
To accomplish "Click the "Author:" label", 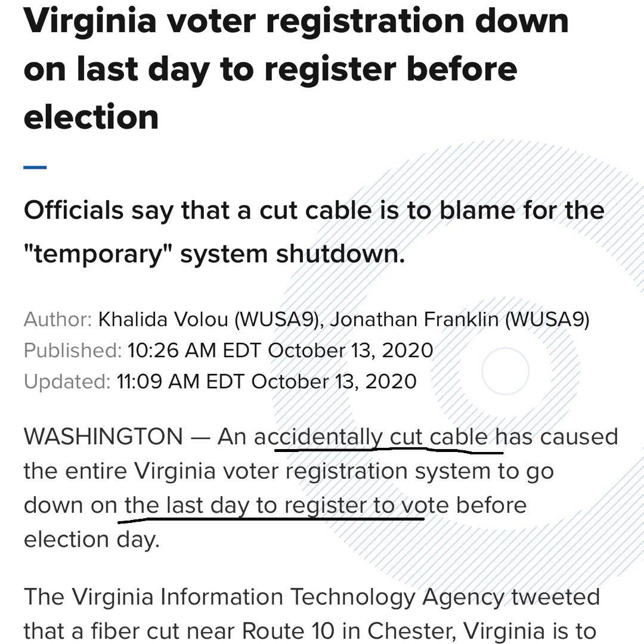I will 57,320.
